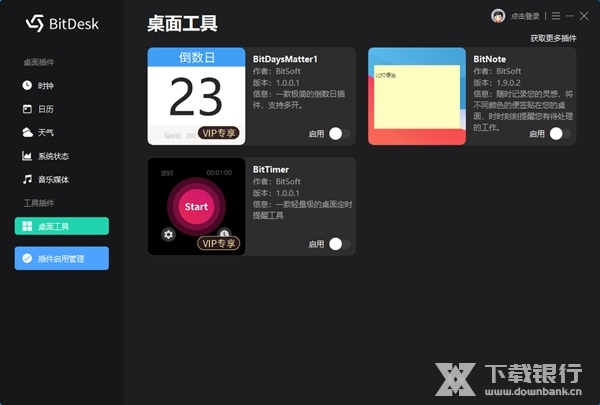Click the clock icon in BitTimer preview
The height and width of the screenshot is (405, 600).
[x=224, y=233]
